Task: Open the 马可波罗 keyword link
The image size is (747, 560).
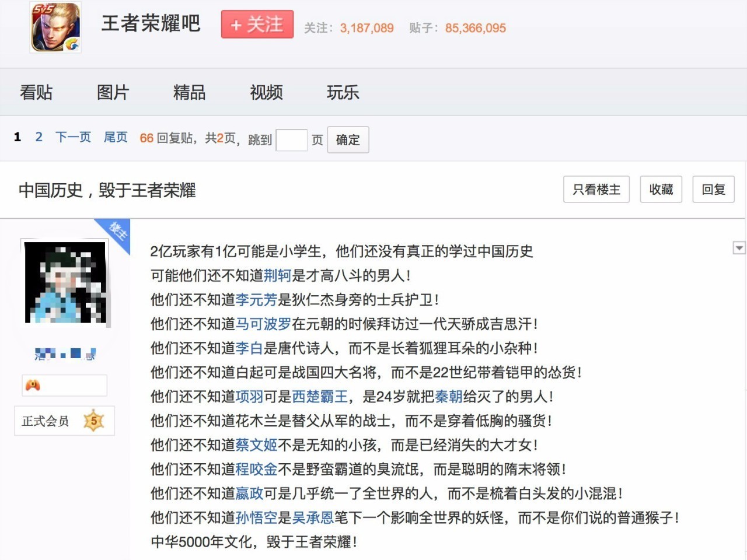Action: click(x=264, y=324)
